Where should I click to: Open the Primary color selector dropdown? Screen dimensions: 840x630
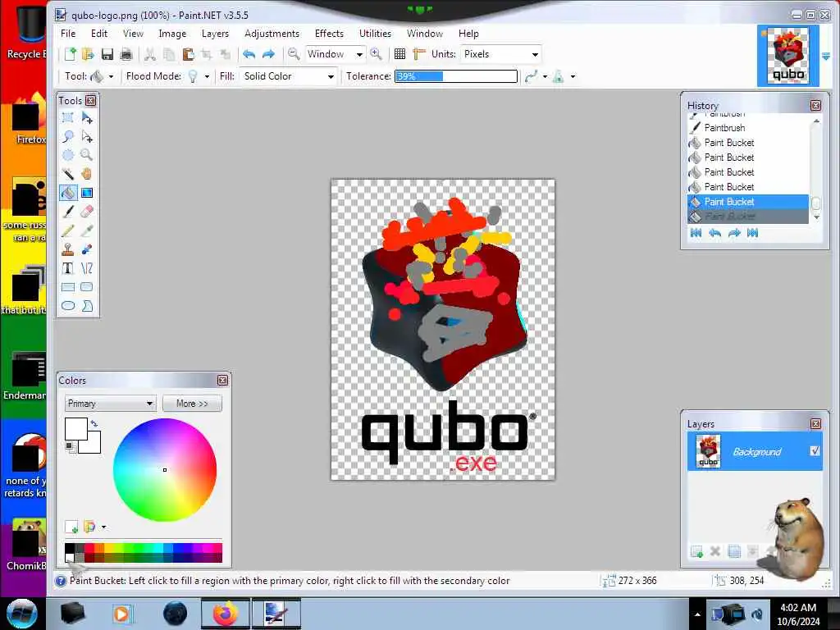tap(111, 404)
